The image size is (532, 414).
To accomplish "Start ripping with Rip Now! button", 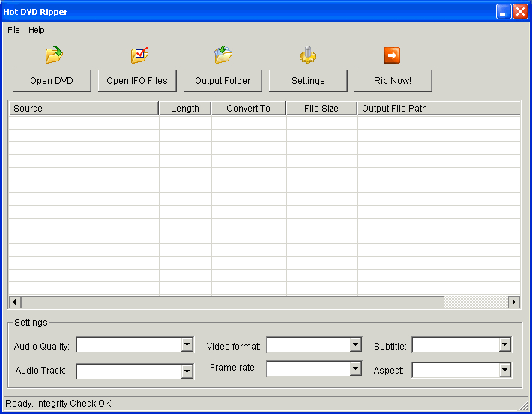I will [x=393, y=81].
